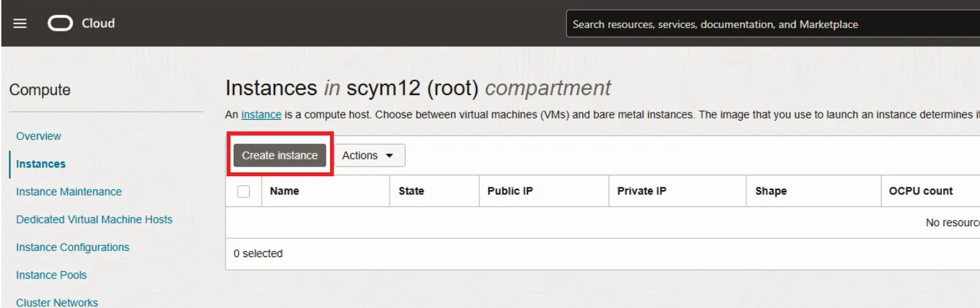Click the Shape column header
The width and height of the screenshot is (980, 308).
tap(771, 191)
